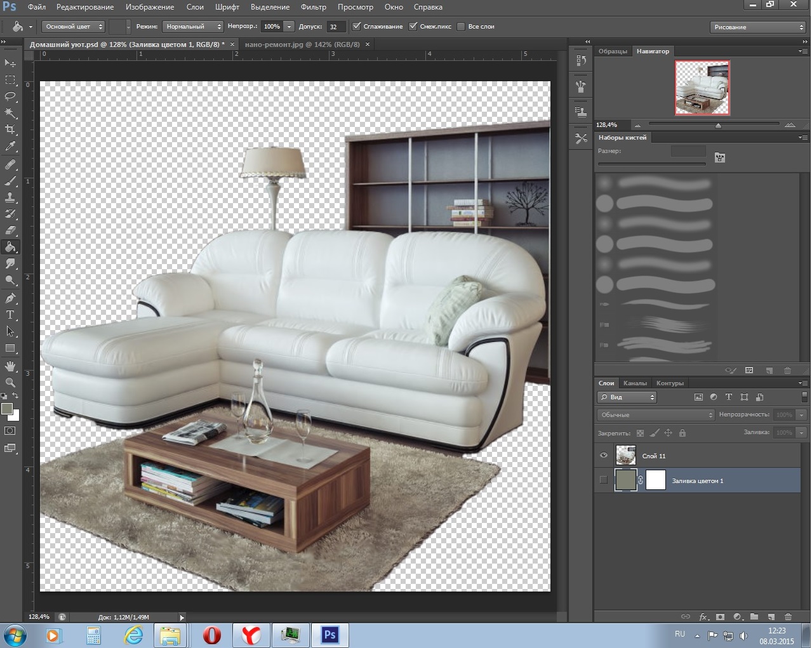Open the Изображение menu

pyautogui.click(x=150, y=7)
